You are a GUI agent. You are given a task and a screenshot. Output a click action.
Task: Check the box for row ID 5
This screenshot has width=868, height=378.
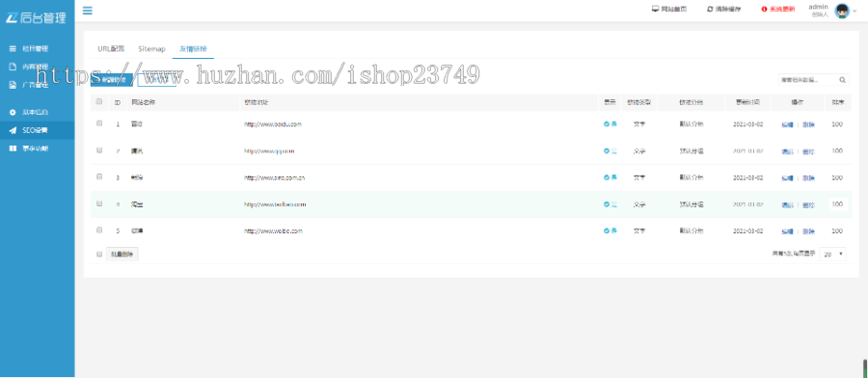tap(99, 229)
